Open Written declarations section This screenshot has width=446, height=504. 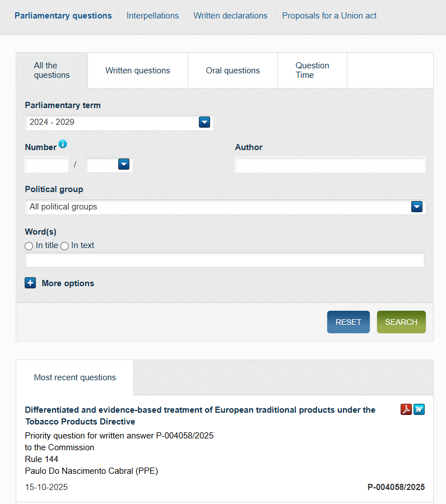tap(230, 16)
